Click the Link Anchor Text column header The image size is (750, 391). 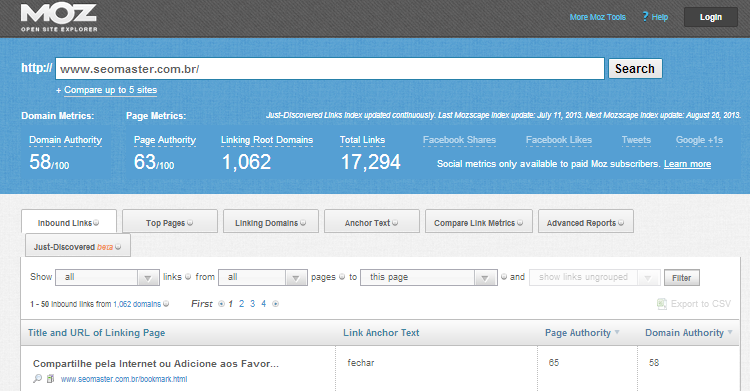pos(381,333)
